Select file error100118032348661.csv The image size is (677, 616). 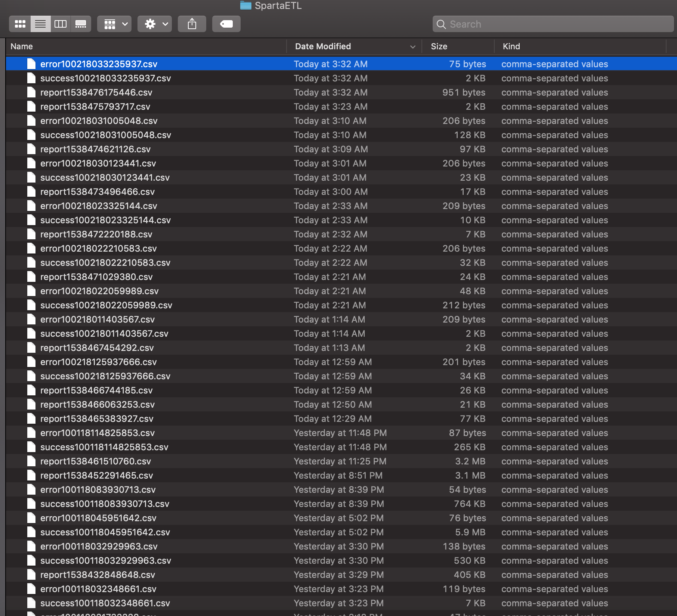tap(341, 589)
